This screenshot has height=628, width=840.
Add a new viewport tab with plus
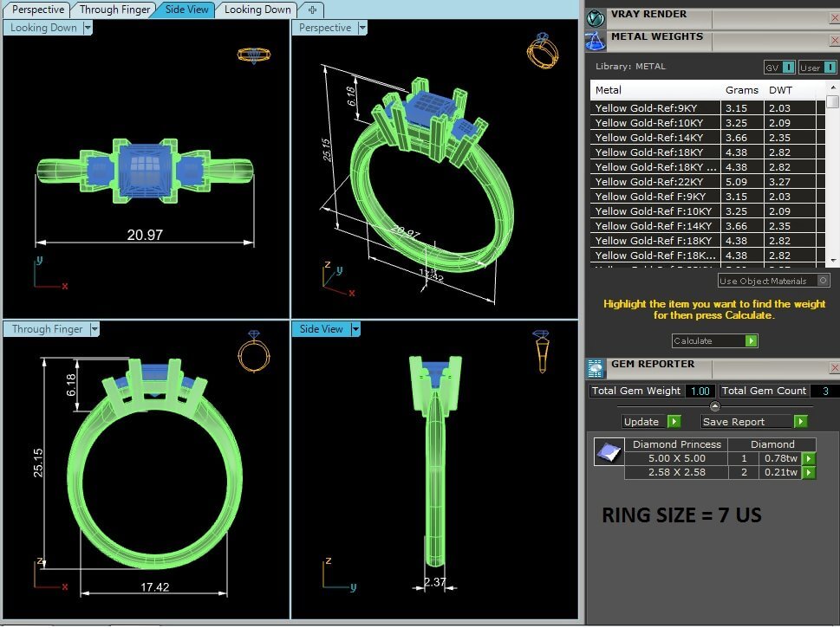pyautogui.click(x=311, y=10)
